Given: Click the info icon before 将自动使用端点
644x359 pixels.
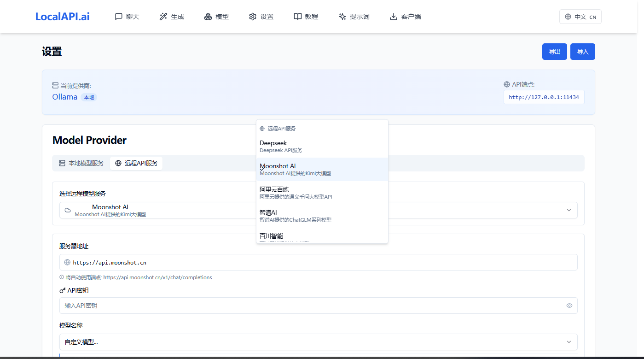Looking at the screenshot, I should click(x=62, y=277).
